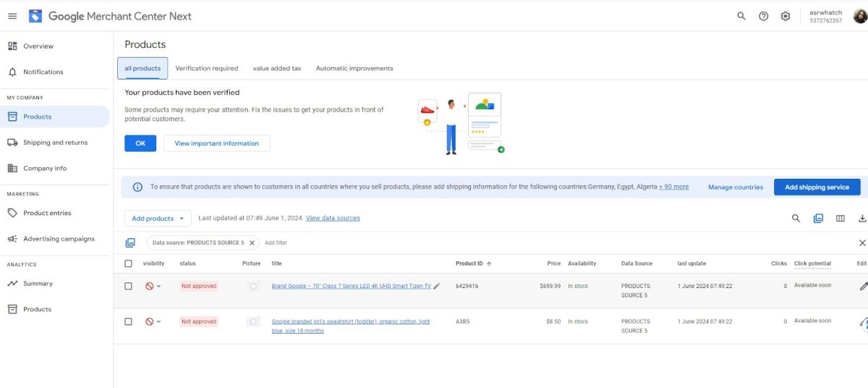The width and height of the screenshot is (868, 388).
Task: Expand visibility dropdown arrow for product A3B5
Action: (158, 322)
